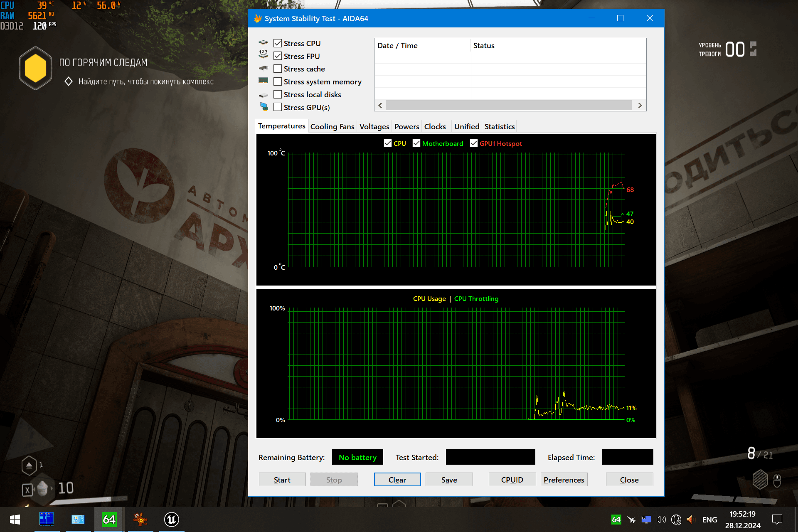This screenshot has width=798, height=532.
Task: Click the monitor tray icon
Action: [646, 520]
